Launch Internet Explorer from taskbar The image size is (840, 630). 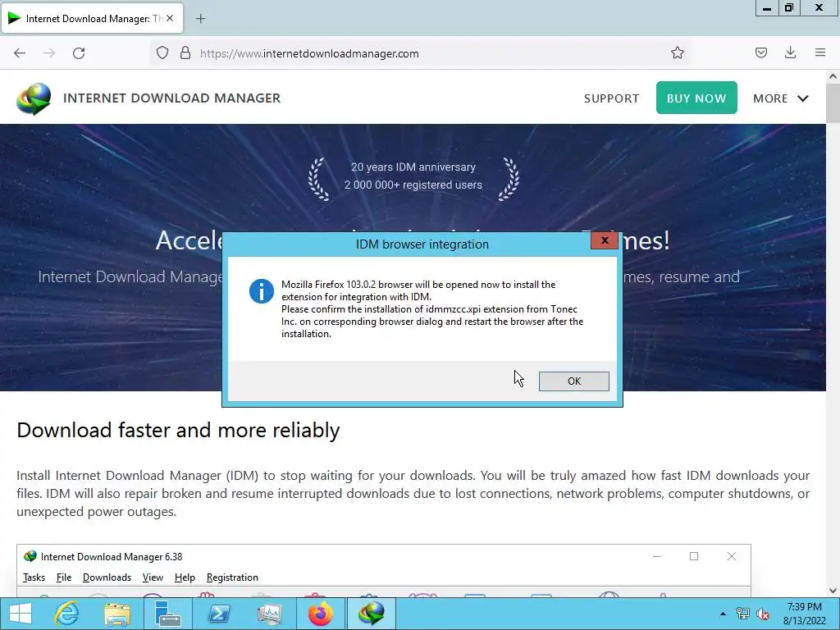click(67, 614)
